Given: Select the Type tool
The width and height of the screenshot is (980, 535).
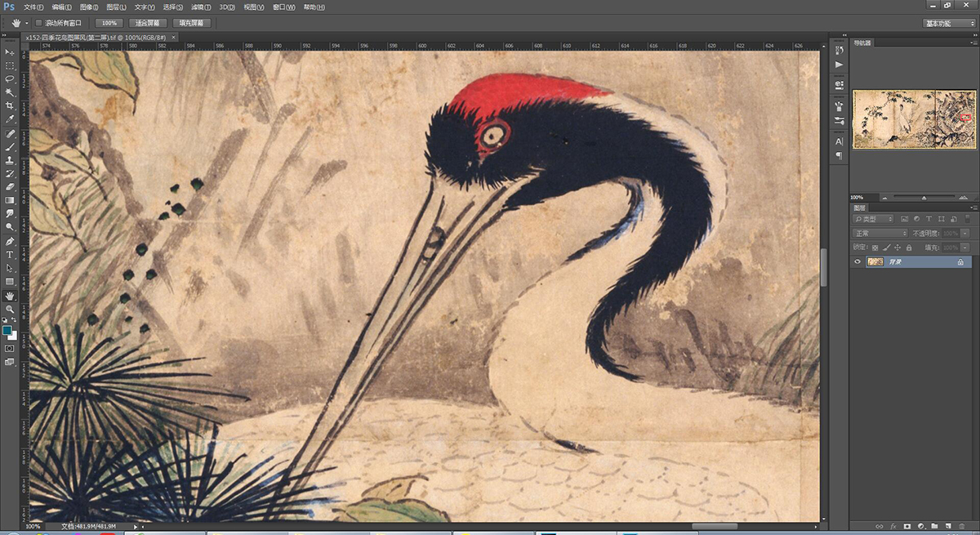Looking at the screenshot, I should [x=10, y=255].
